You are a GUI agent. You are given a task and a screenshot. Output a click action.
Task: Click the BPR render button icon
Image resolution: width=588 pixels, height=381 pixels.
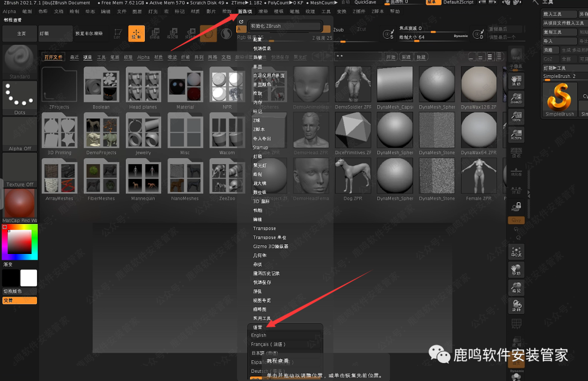(x=515, y=55)
